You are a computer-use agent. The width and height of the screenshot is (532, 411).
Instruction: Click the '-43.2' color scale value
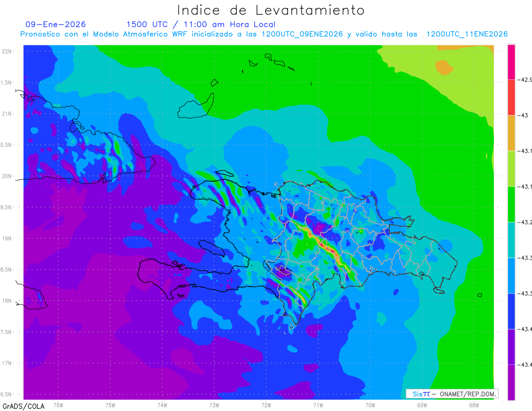point(525,222)
